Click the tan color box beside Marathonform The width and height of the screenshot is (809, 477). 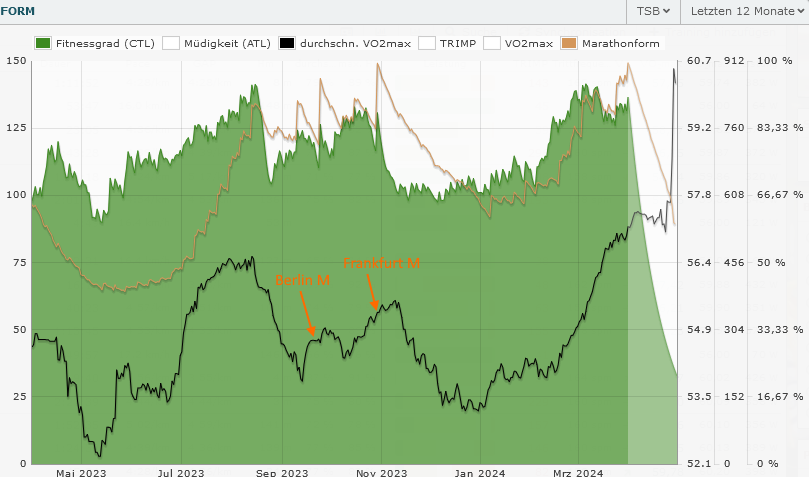coord(569,44)
